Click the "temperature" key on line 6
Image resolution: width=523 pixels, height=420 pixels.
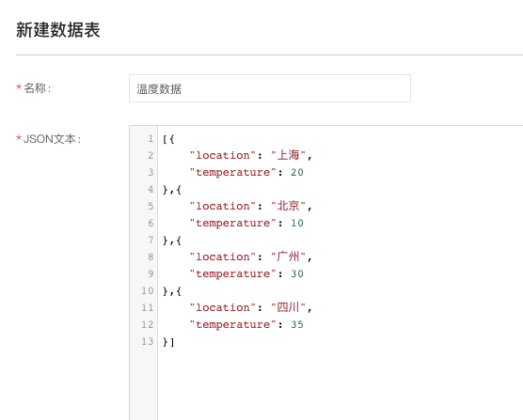coord(233,223)
